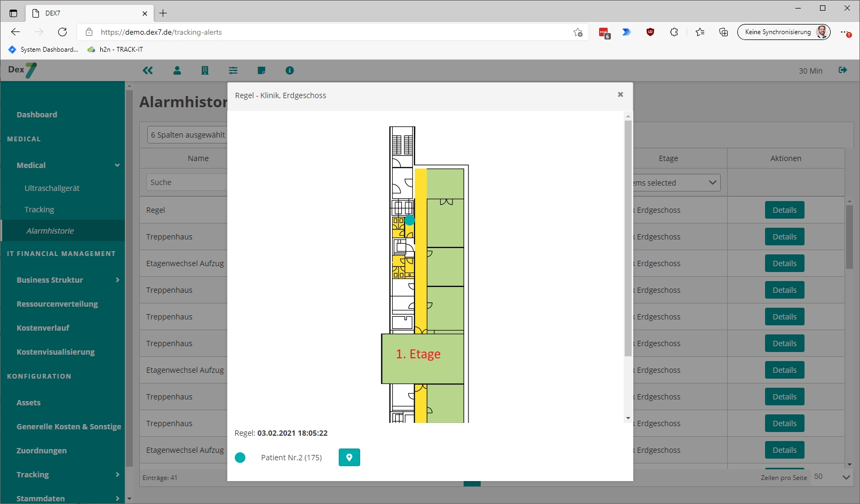Open Assets in the sidebar
860x504 pixels.
point(28,403)
